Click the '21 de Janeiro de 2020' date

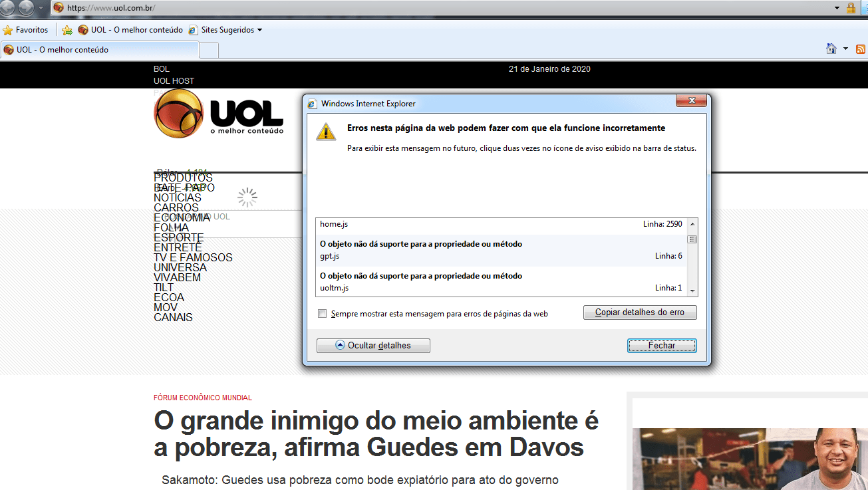click(x=549, y=69)
